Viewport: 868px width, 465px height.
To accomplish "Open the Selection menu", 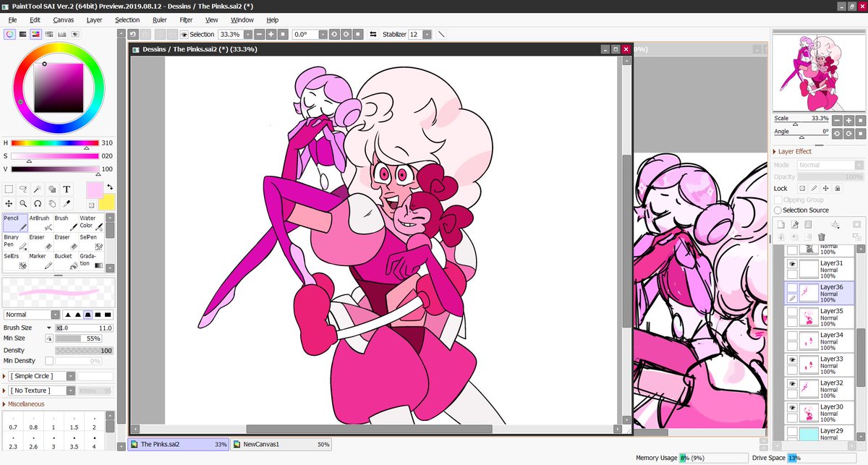I will (127, 20).
